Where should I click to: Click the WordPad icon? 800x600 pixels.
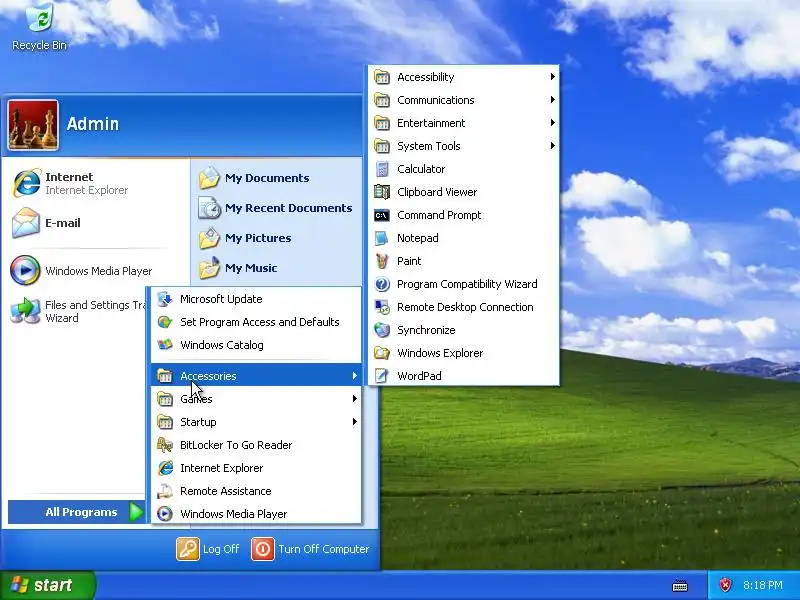382,376
